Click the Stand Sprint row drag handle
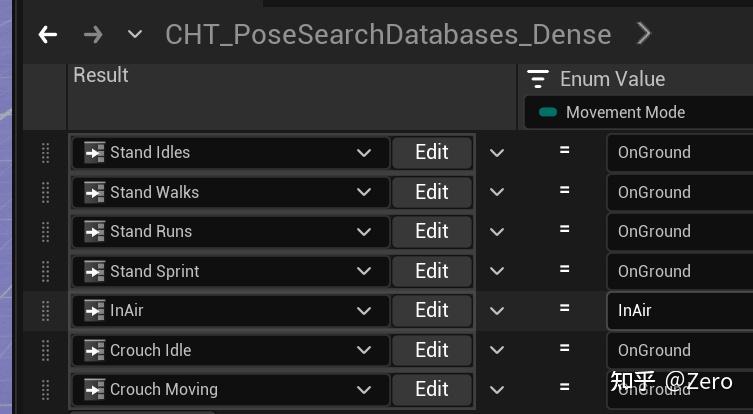 coord(45,271)
